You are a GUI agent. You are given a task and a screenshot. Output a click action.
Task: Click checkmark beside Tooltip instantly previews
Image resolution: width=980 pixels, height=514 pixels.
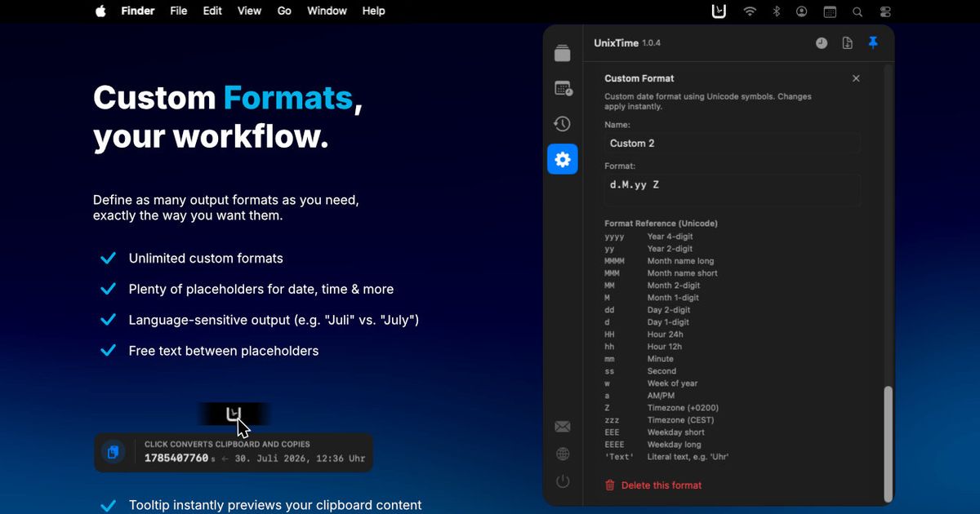tap(108, 505)
